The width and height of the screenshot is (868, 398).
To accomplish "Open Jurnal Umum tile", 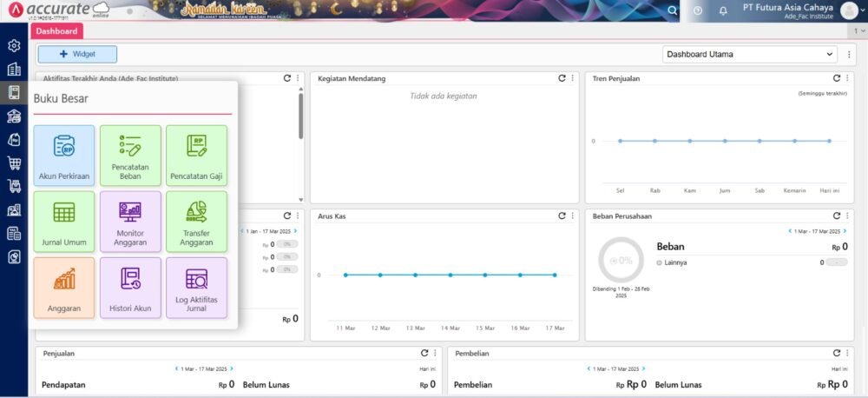I will pyautogui.click(x=64, y=222).
